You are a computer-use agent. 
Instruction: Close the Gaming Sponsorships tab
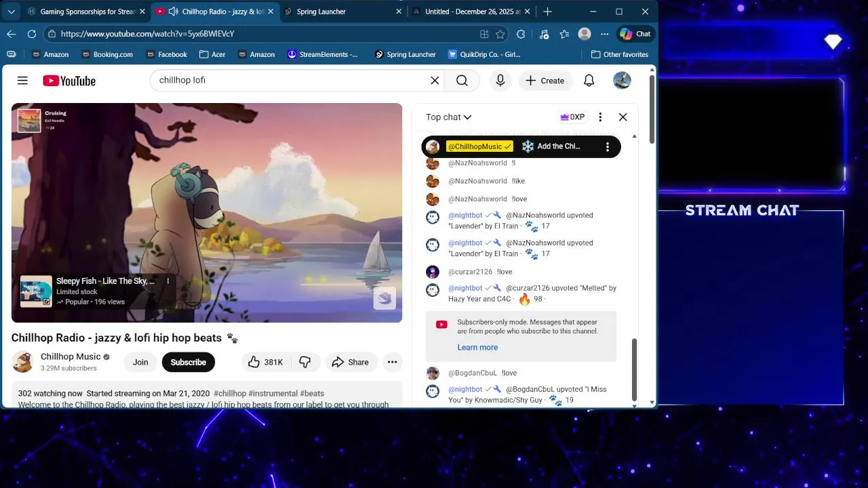(x=142, y=12)
